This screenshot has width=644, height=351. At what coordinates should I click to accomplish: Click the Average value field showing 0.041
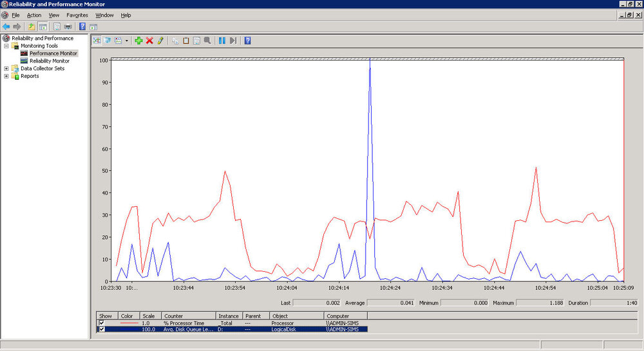tap(391, 303)
